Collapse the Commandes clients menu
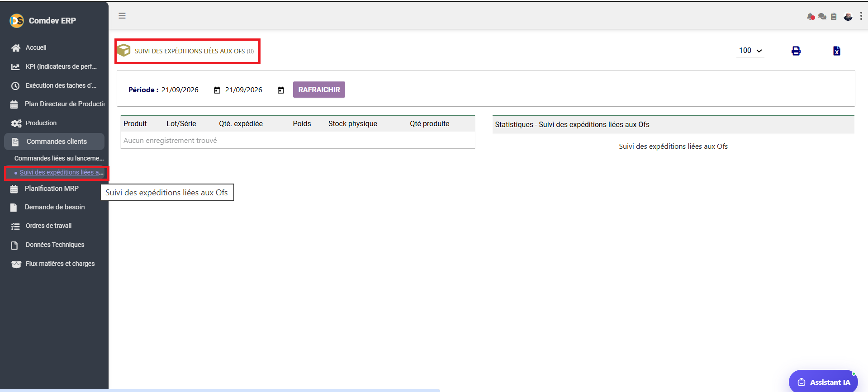Screen dimensions: 868x392 click(54, 142)
